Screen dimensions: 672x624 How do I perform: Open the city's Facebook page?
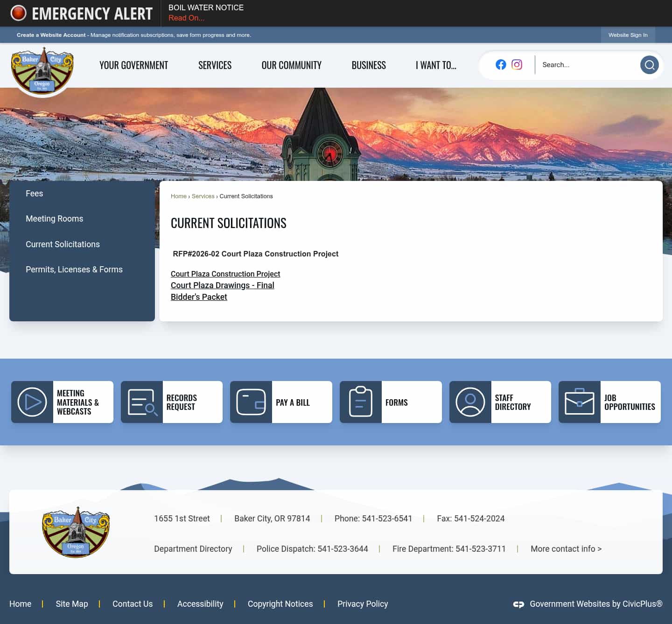(x=501, y=65)
